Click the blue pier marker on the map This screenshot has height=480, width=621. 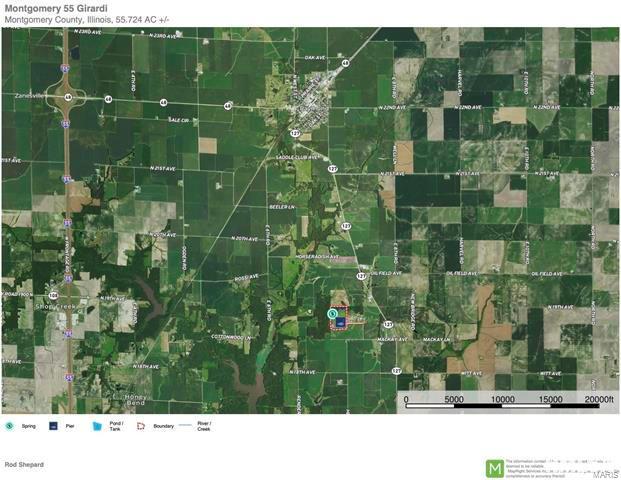341,322
